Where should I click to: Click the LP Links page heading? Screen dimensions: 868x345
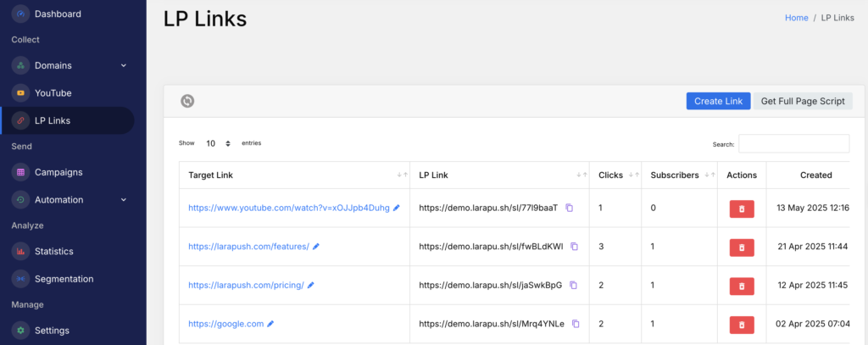[x=205, y=19]
